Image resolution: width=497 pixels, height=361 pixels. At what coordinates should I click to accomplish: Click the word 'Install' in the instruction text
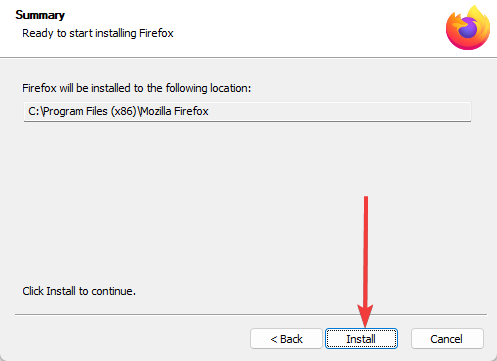click(61, 291)
